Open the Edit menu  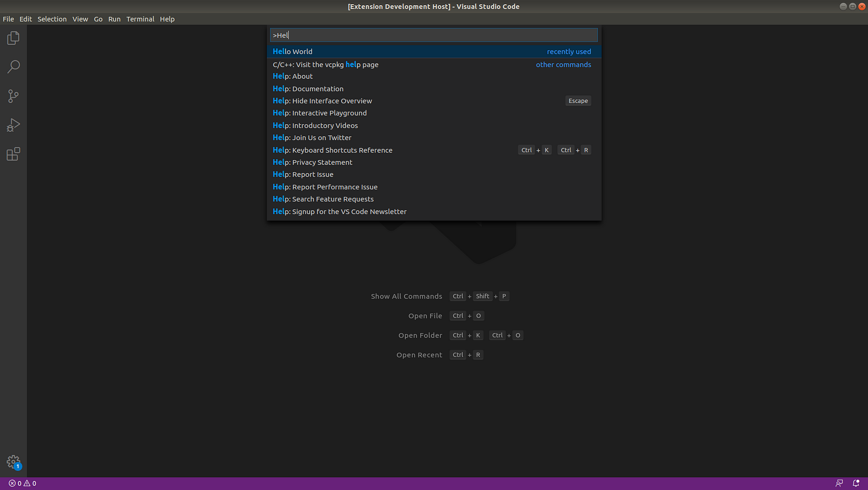[26, 19]
